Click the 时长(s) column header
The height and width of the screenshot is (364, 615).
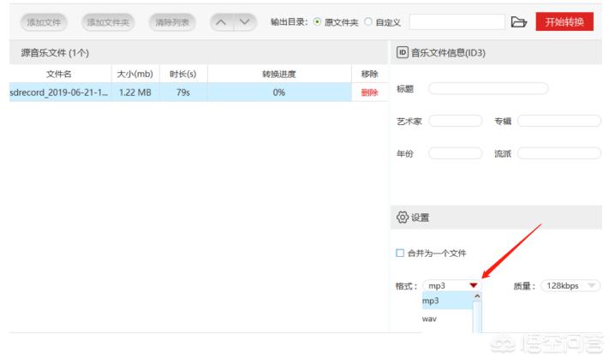(x=182, y=74)
